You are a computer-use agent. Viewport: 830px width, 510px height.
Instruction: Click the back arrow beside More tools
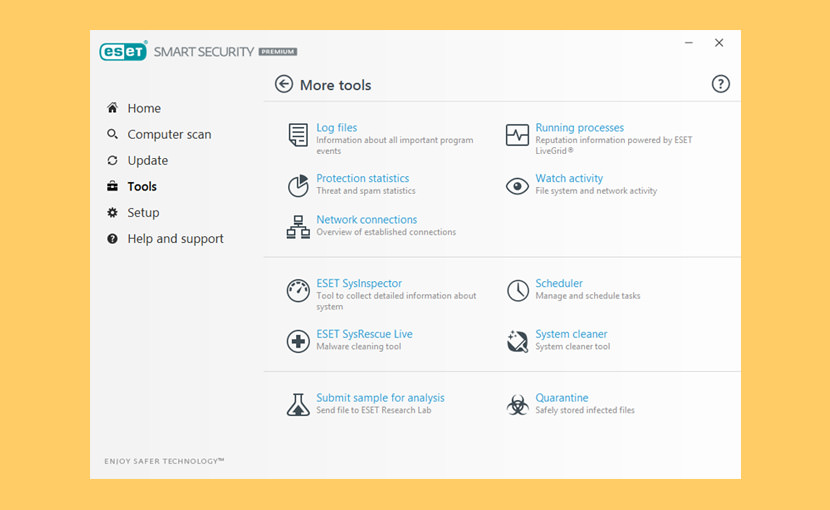tap(284, 84)
